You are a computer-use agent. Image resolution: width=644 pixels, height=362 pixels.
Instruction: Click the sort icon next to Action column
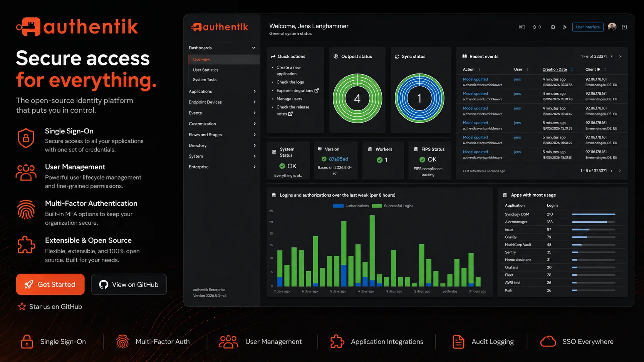click(x=480, y=70)
